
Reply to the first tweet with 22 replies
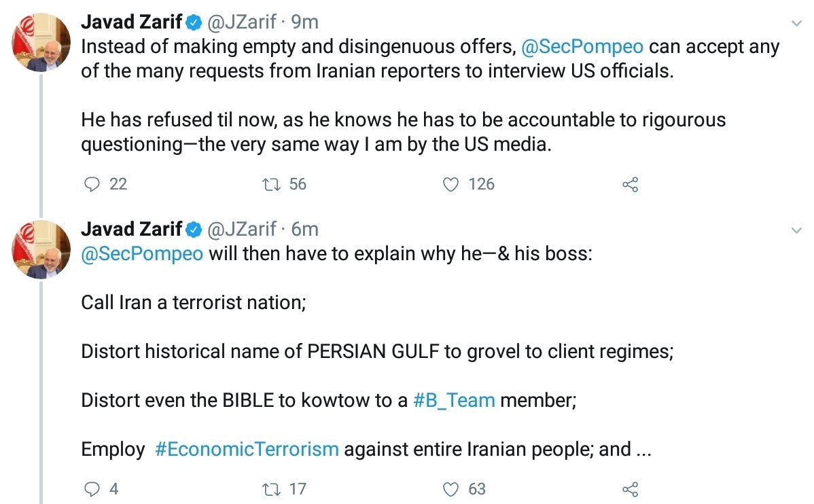[x=91, y=184]
